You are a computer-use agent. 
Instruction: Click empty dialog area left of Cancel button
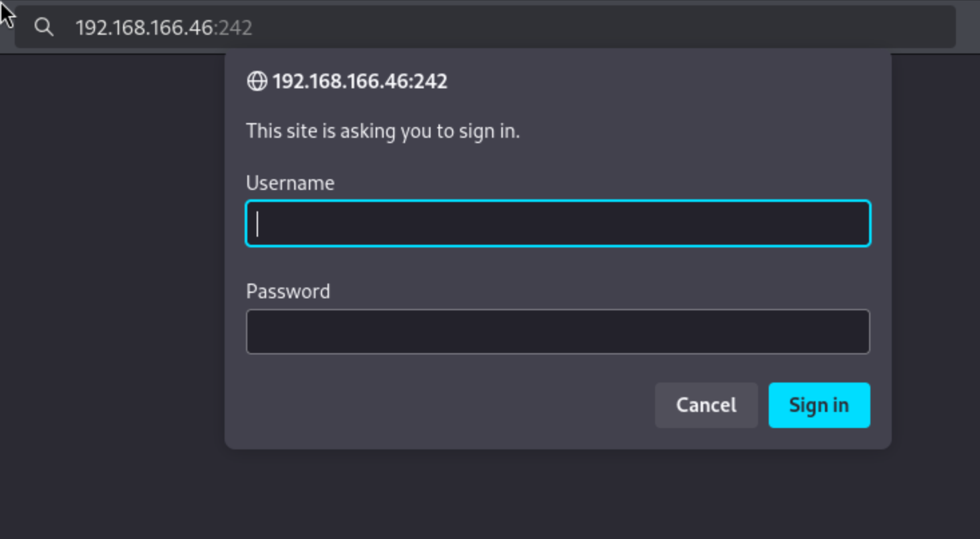click(441, 405)
